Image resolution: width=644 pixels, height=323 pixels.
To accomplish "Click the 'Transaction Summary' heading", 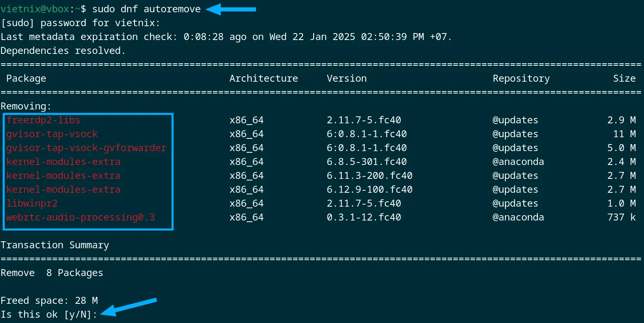I will point(55,245).
